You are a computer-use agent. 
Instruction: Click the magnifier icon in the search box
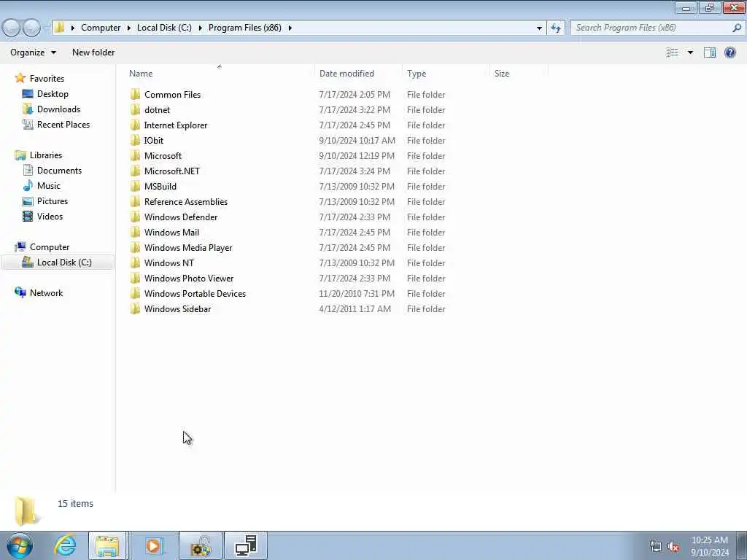click(x=736, y=28)
